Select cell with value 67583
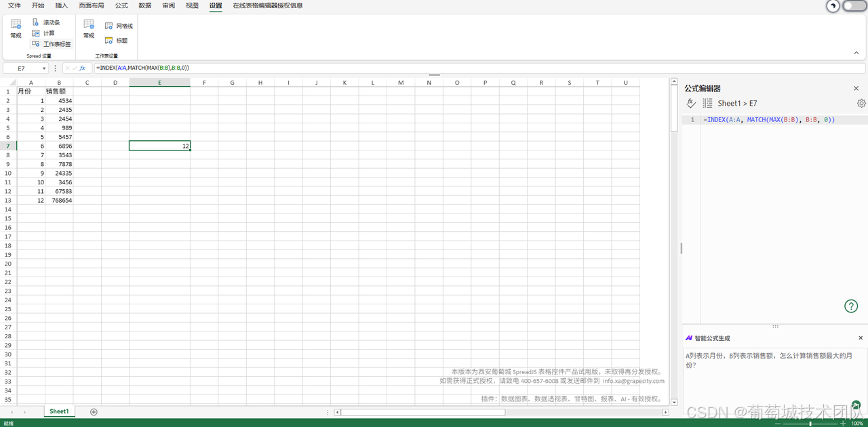The image size is (868, 427). coord(59,191)
